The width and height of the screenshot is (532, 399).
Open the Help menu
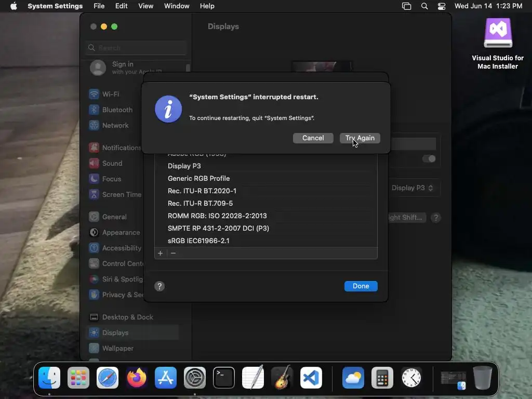[x=207, y=6]
